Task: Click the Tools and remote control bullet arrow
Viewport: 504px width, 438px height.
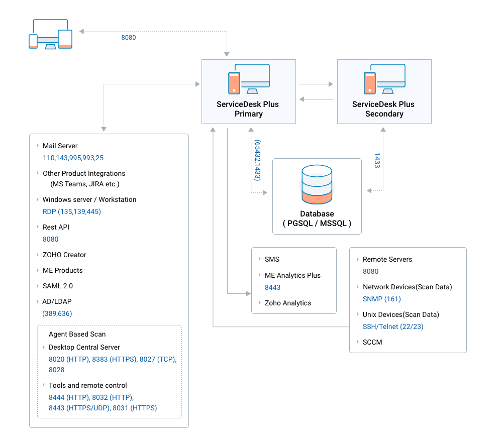Action: (x=43, y=385)
